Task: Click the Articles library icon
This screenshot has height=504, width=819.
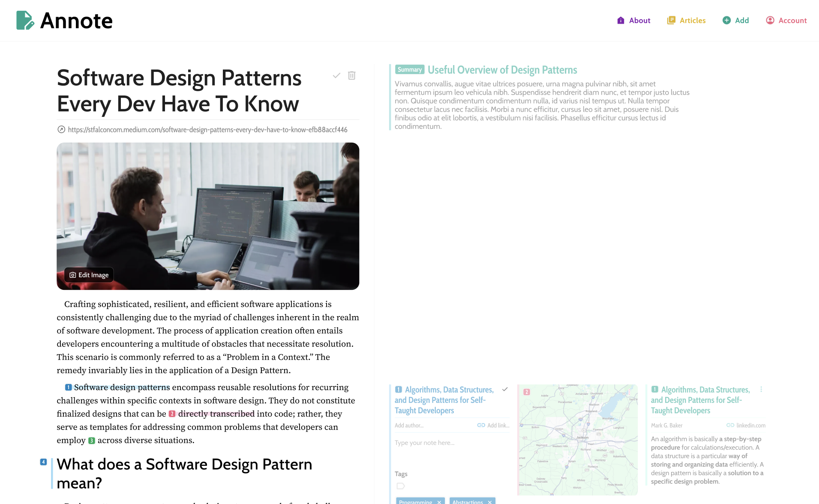Action: tap(671, 21)
